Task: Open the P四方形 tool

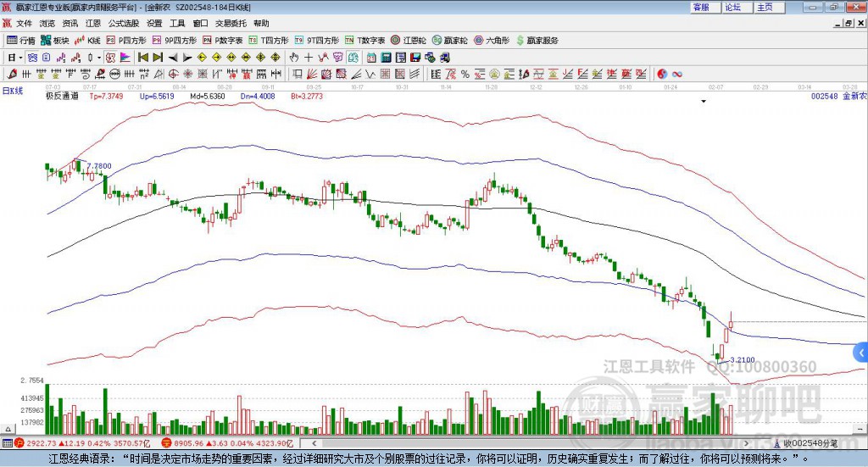Action: pyautogui.click(x=126, y=41)
